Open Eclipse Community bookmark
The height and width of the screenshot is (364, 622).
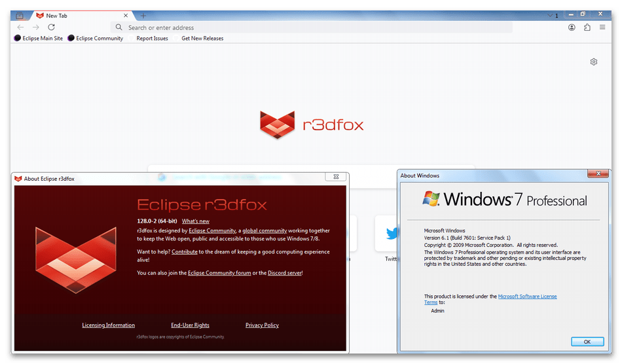click(x=95, y=39)
